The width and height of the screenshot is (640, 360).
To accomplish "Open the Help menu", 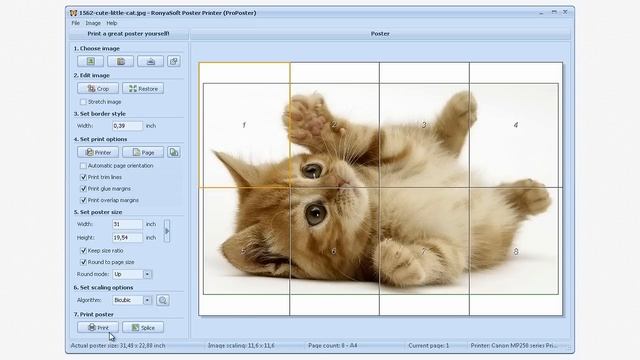I will (x=111, y=23).
